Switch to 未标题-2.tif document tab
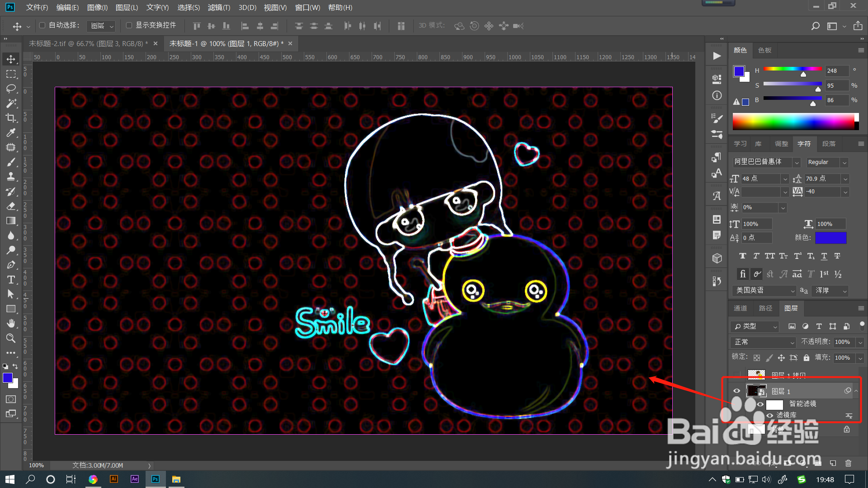 point(88,43)
